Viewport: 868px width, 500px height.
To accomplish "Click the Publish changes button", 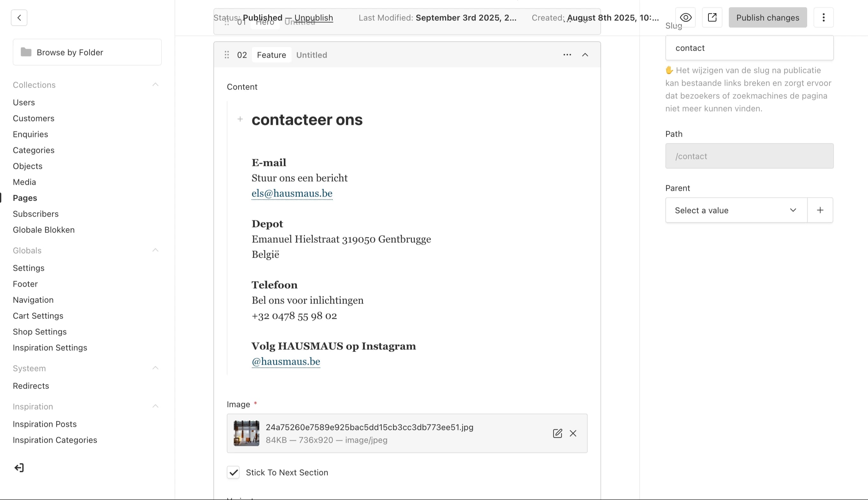I will [767, 18].
